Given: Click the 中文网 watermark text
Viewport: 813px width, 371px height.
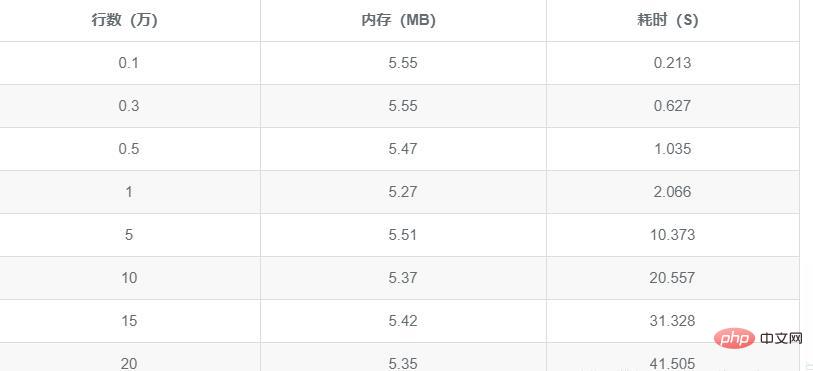Looking at the screenshot, I should click(781, 339).
